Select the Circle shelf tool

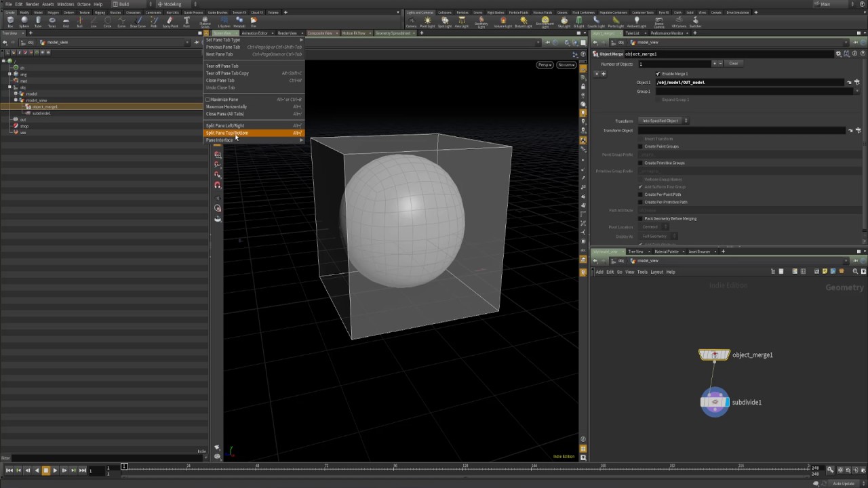(107, 22)
